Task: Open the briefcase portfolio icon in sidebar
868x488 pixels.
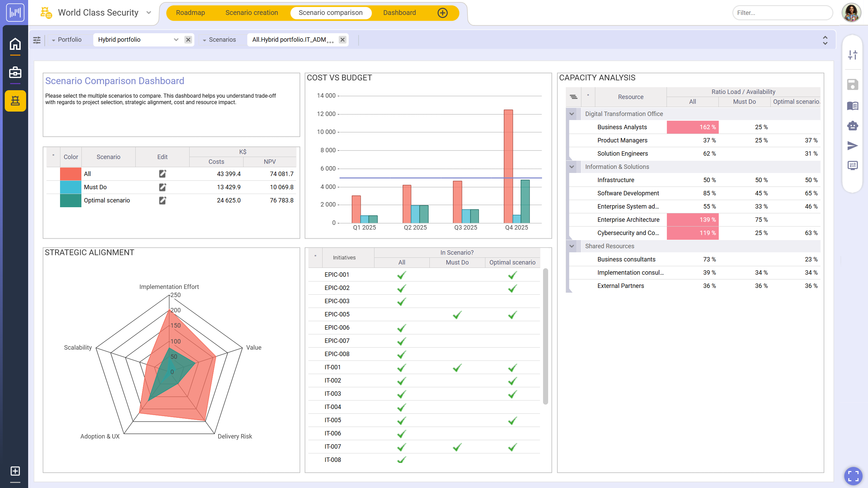Action: click(15, 73)
